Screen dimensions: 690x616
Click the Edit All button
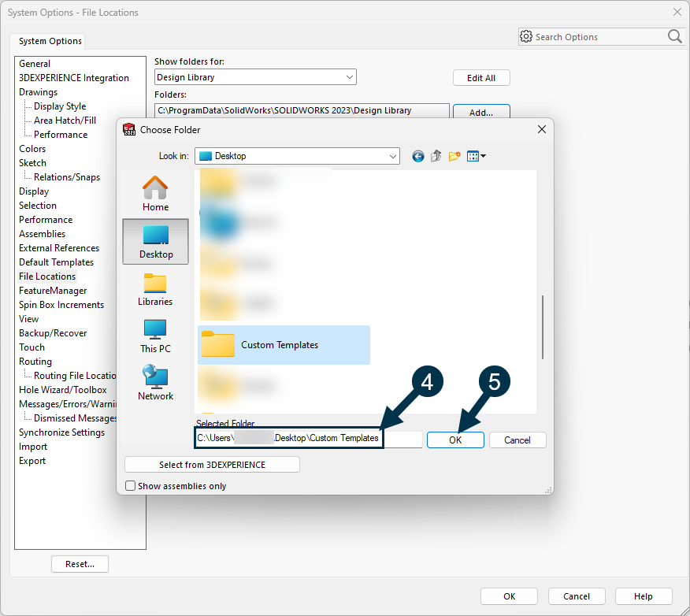(x=481, y=78)
